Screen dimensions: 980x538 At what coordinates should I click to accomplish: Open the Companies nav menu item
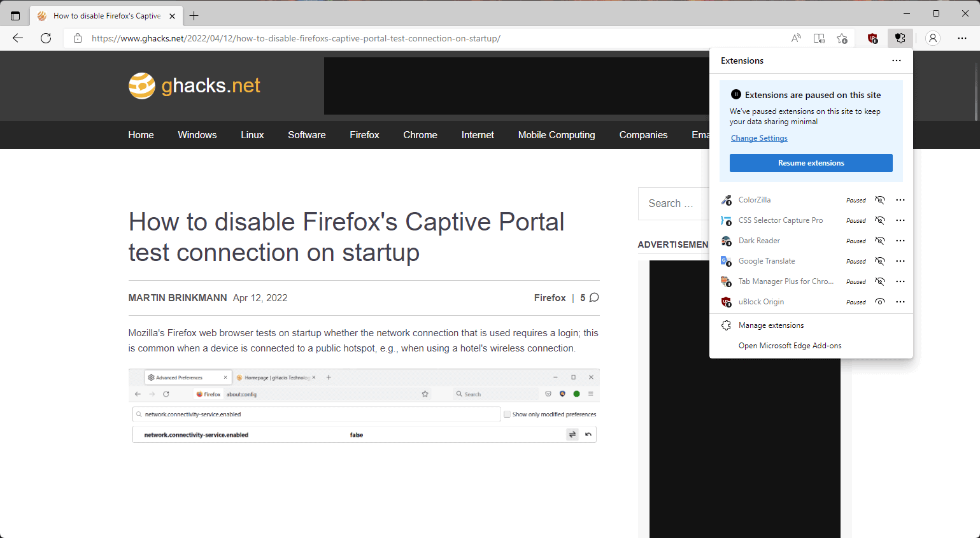[x=643, y=135]
